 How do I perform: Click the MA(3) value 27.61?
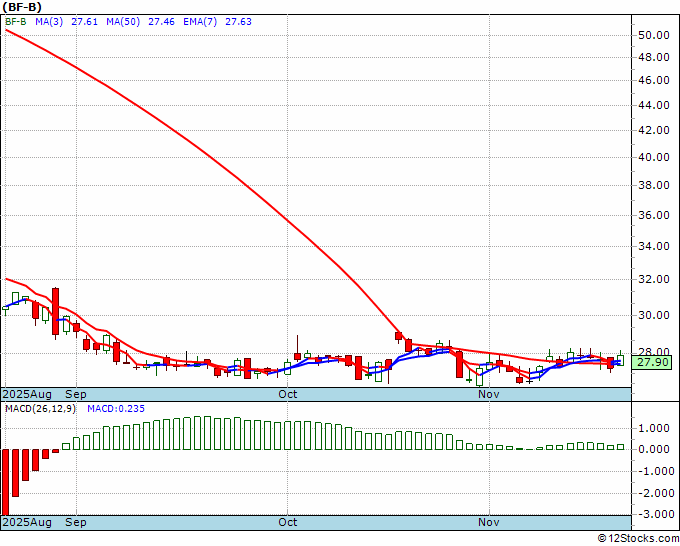(x=85, y=22)
